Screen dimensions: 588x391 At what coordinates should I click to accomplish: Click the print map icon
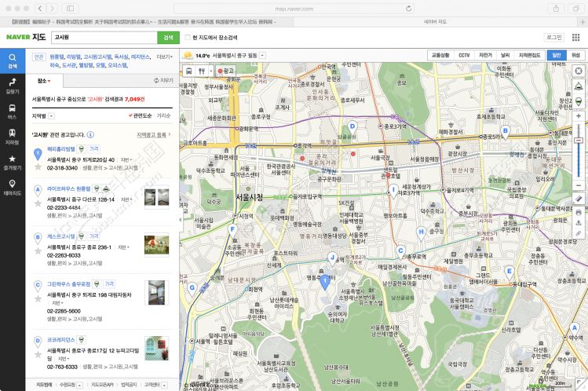click(579, 213)
